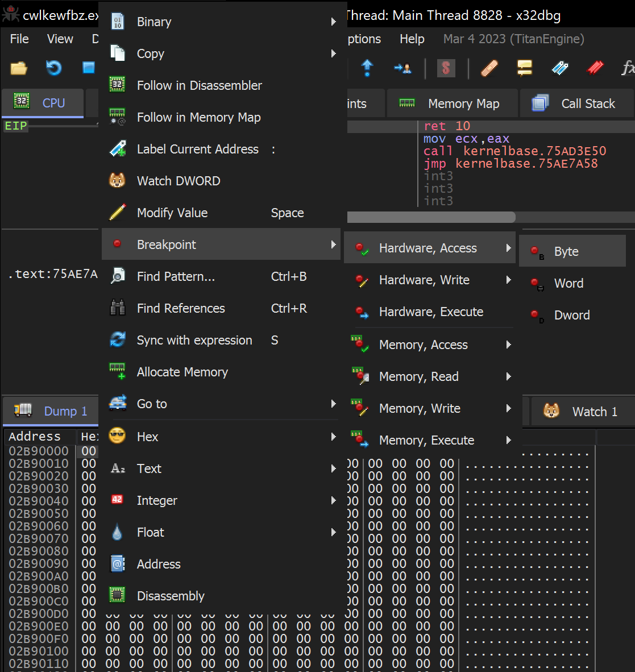Click the yellow comments toolbar icon
This screenshot has height=672, width=635.
tap(525, 68)
